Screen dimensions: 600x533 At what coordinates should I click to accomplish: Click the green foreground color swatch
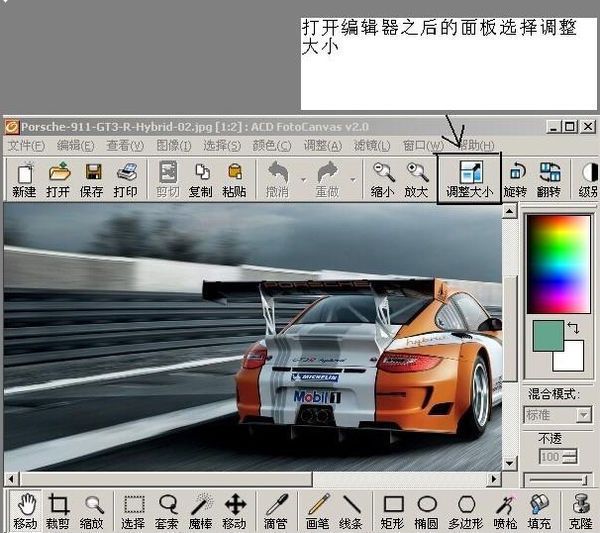(x=548, y=336)
